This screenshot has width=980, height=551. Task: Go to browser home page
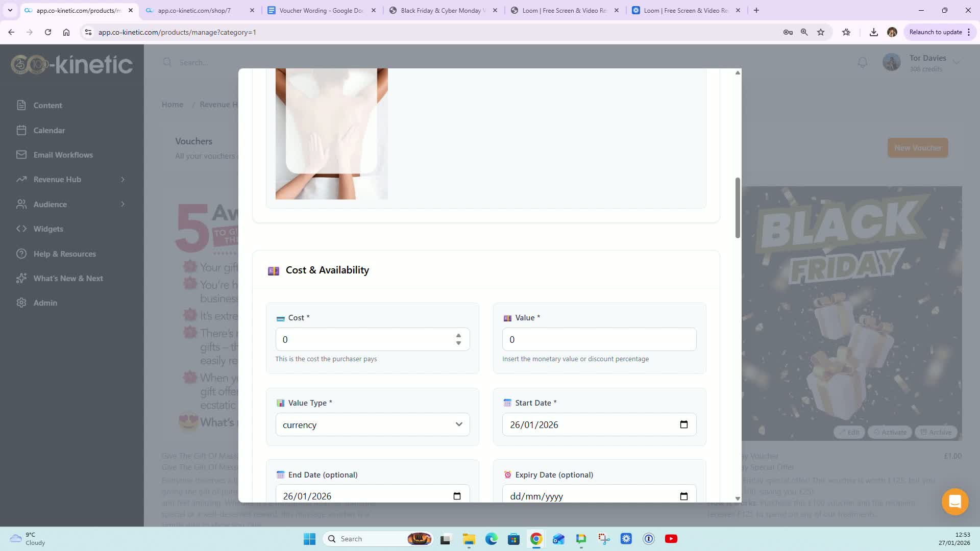coord(66,32)
